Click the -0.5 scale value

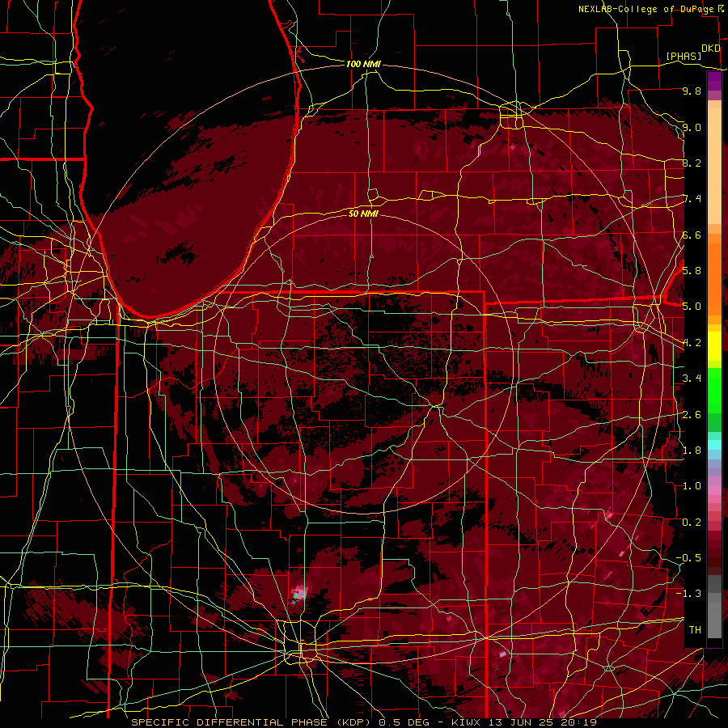(689, 558)
